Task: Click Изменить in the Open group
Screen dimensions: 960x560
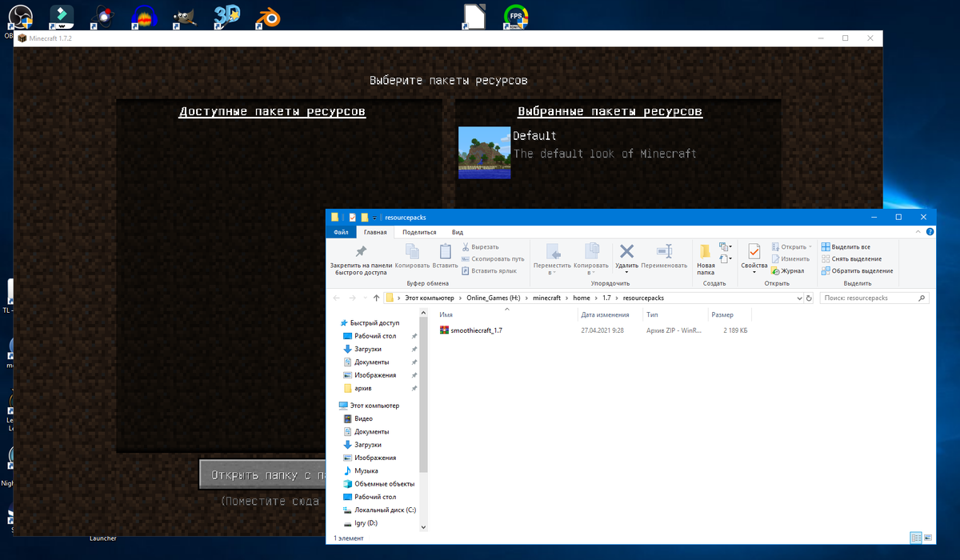Action: pyautogui.click(x=790, y=259)
